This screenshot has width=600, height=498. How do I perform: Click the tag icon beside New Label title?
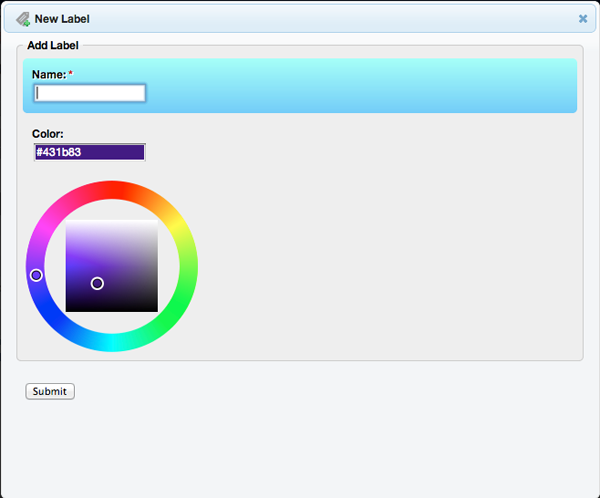[22, 18]
